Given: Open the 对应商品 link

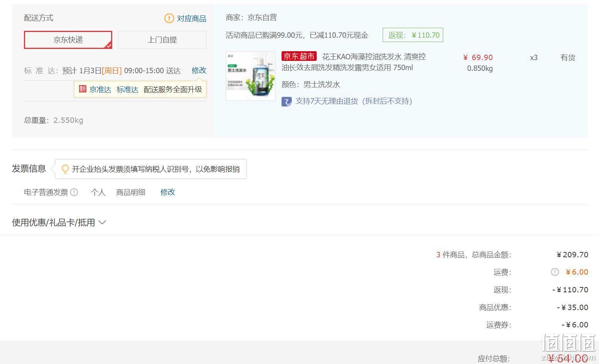Looking at the screenshot, I should [191, 18].
